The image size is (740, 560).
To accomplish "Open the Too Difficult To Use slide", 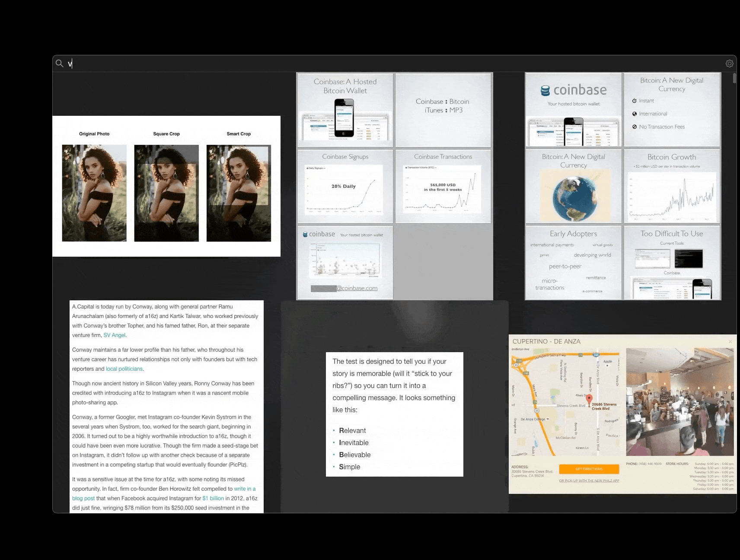I will [x=672, y=263].
